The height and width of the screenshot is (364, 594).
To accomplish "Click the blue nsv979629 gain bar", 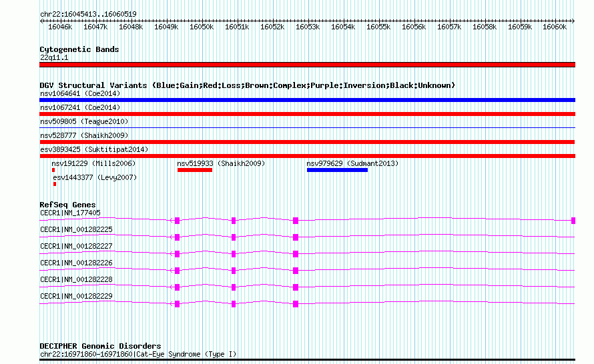I will [337, 170].
